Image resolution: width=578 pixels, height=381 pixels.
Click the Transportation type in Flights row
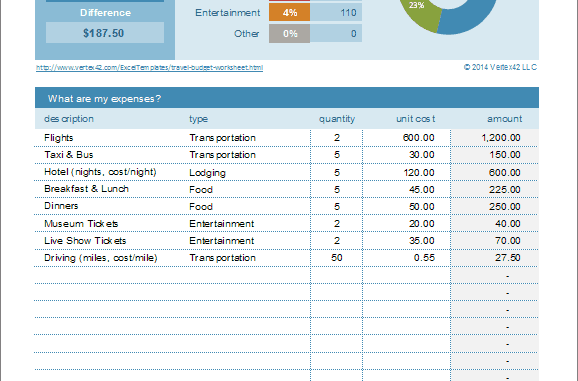[222, 138]
